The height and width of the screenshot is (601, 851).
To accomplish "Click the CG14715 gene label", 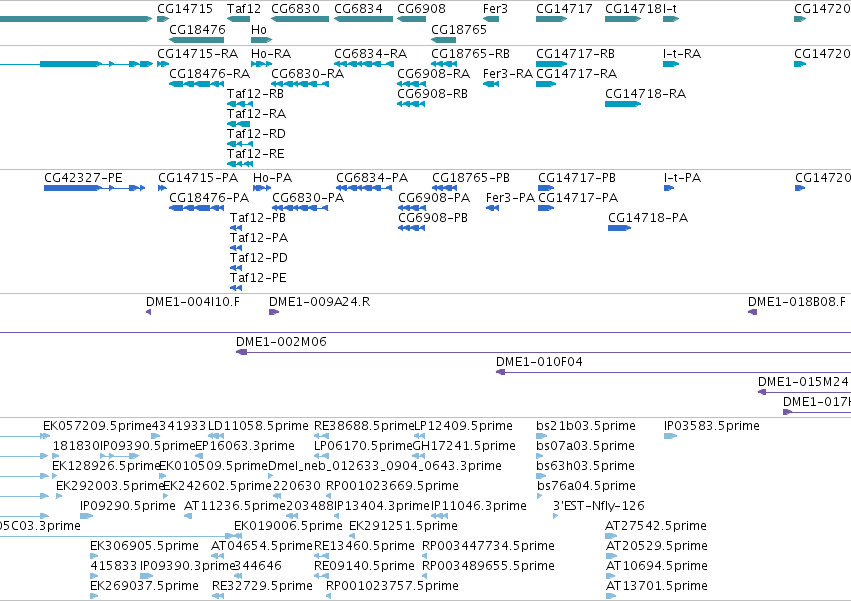I will point(185,9).
